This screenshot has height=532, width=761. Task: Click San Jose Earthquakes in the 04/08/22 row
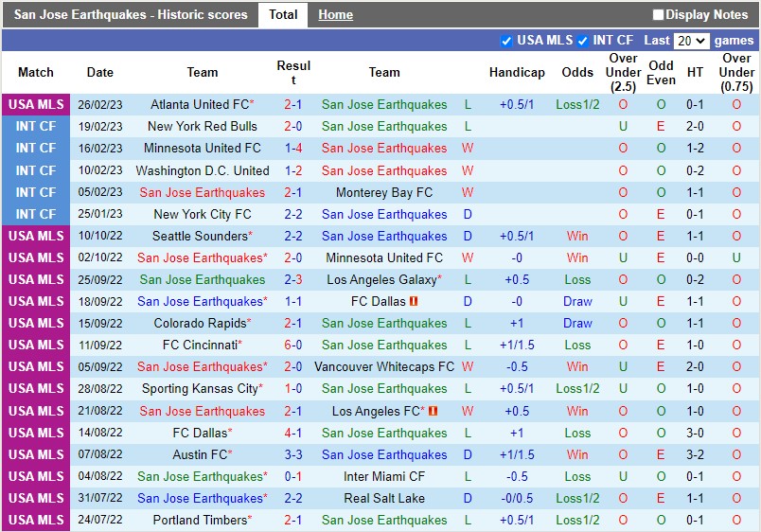[x=200, y=477]
